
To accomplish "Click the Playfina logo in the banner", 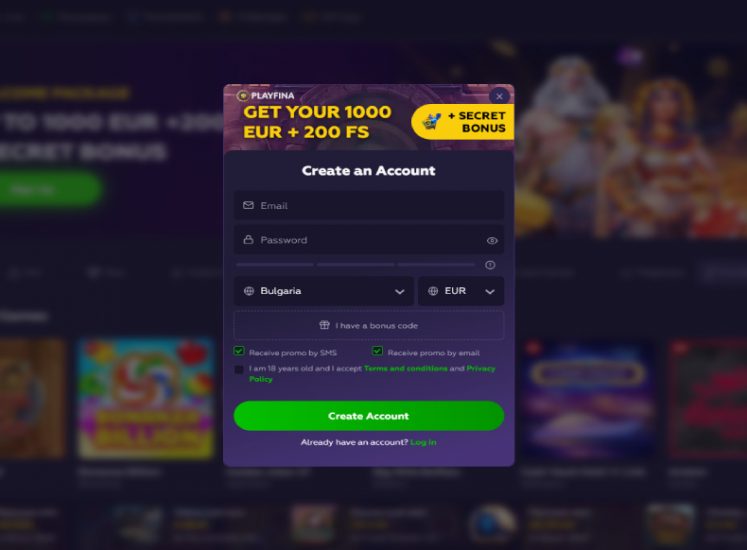I will coord(266,96).
